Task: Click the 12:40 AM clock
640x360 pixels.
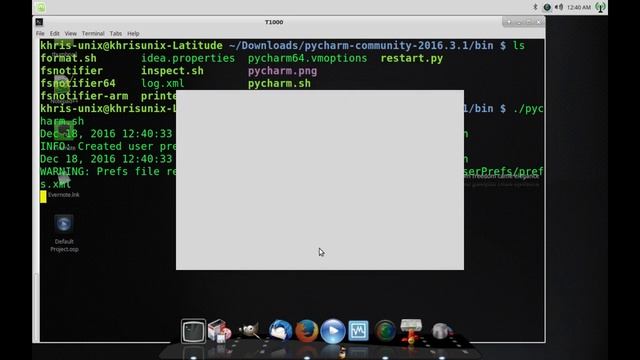Action: pos(579,7)
